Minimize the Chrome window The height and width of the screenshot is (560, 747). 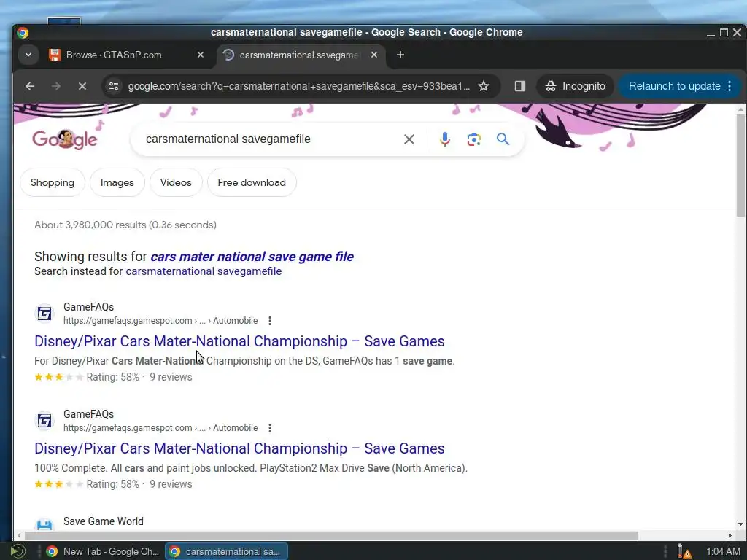point(711,32)
